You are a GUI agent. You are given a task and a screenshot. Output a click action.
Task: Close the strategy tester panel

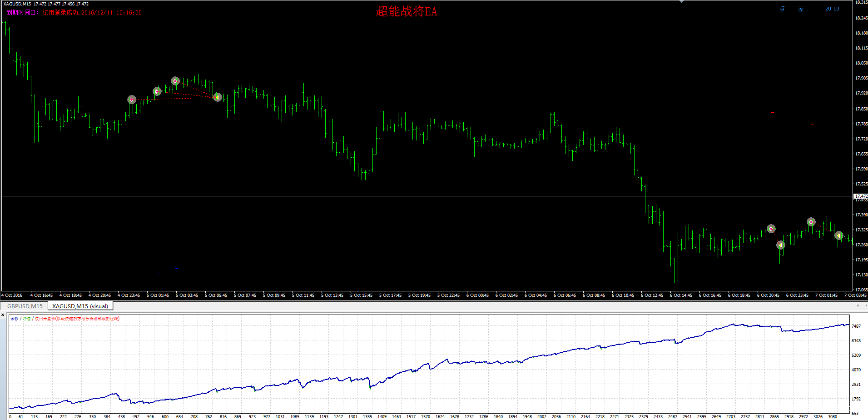3,315
